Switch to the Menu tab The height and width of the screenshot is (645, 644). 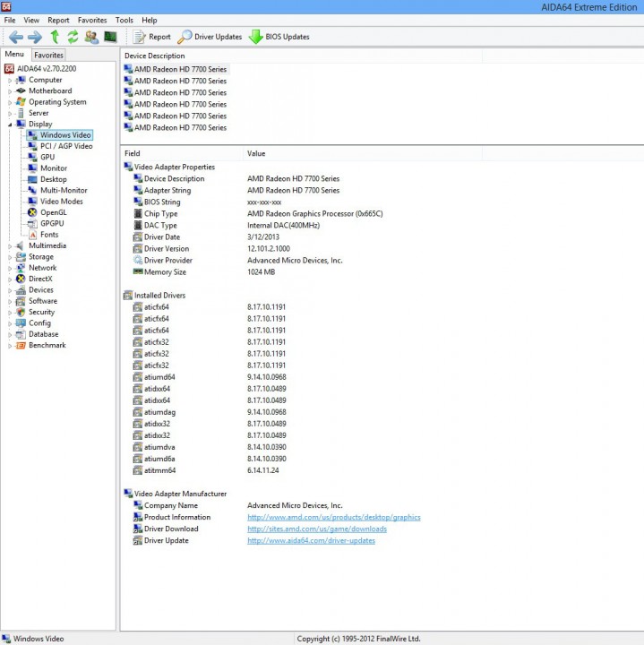pyautogui.click(x=14, y=54)
